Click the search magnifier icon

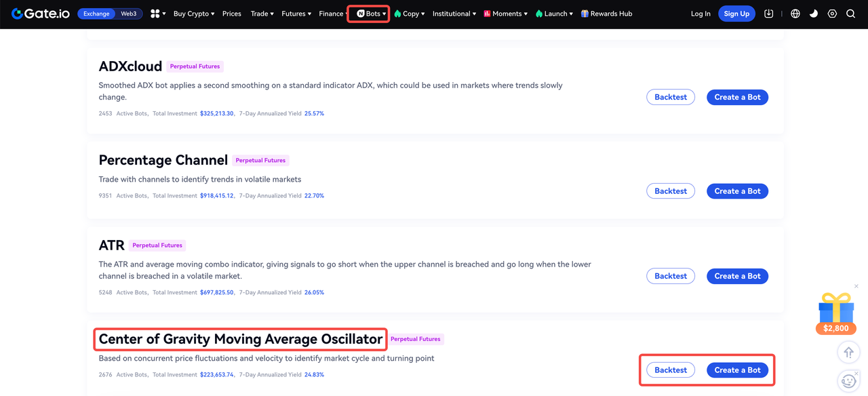pyautogui.click(x=850, y=14)
